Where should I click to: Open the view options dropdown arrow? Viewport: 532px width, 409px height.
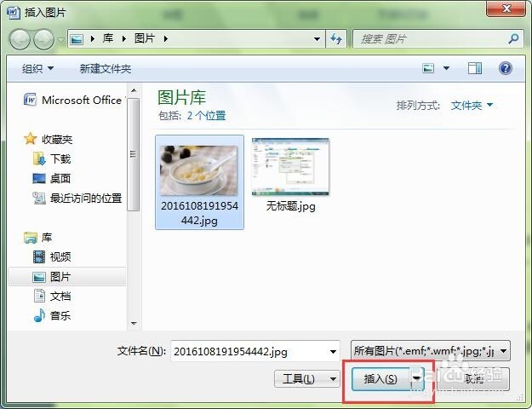447,68
